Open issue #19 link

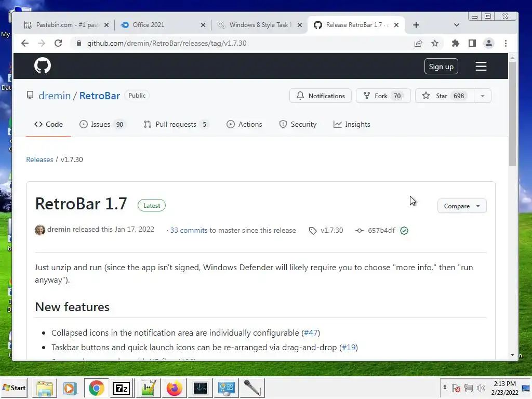[x=349, y=348]
